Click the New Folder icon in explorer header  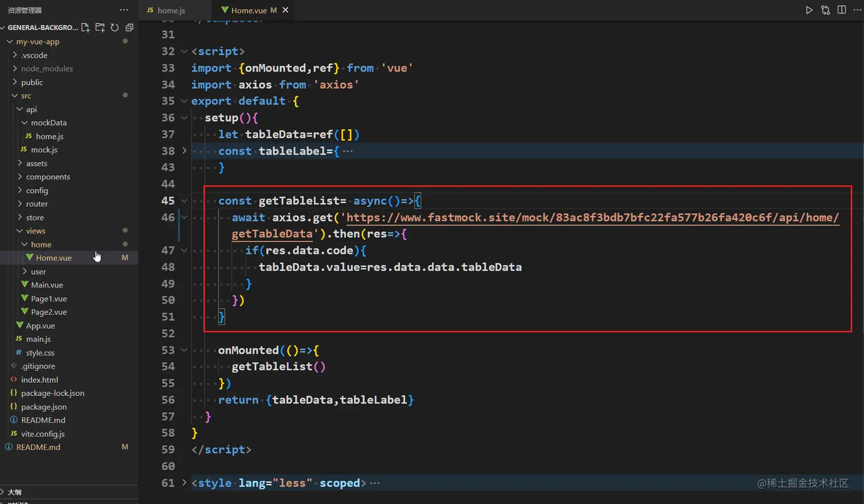point(100,27)
